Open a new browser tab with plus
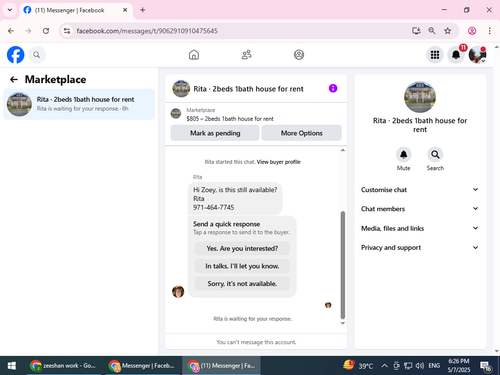The height and width of the screenshot is (375, 500). pos(143,10)
